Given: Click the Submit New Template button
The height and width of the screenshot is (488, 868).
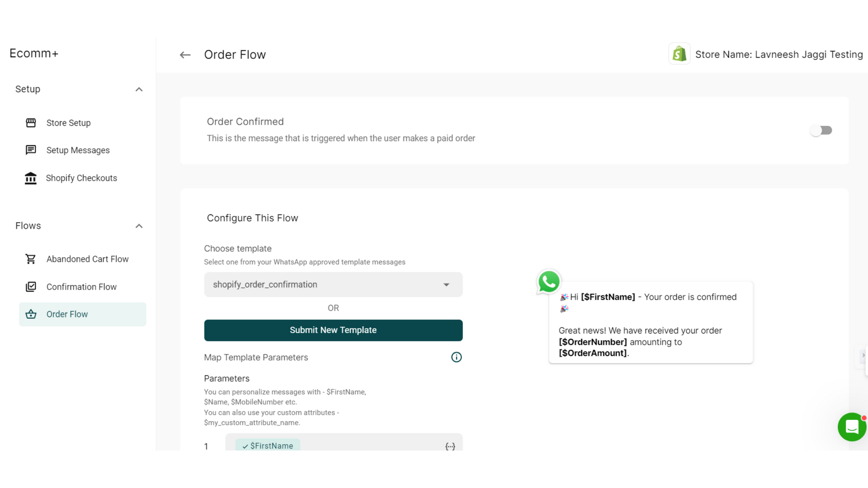Looking at the screenshot, I should pyautogui.click(x=333, y=330).
